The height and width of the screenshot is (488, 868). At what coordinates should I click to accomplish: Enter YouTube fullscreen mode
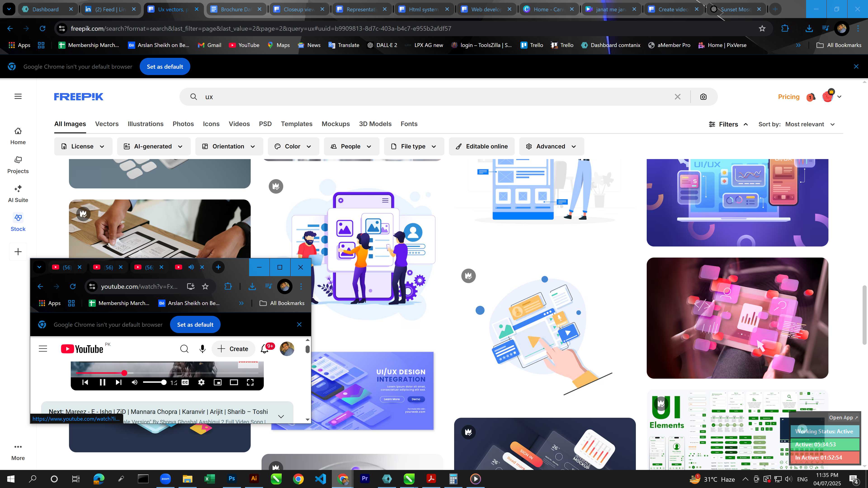pyautogui.click(x=250, y=382)
